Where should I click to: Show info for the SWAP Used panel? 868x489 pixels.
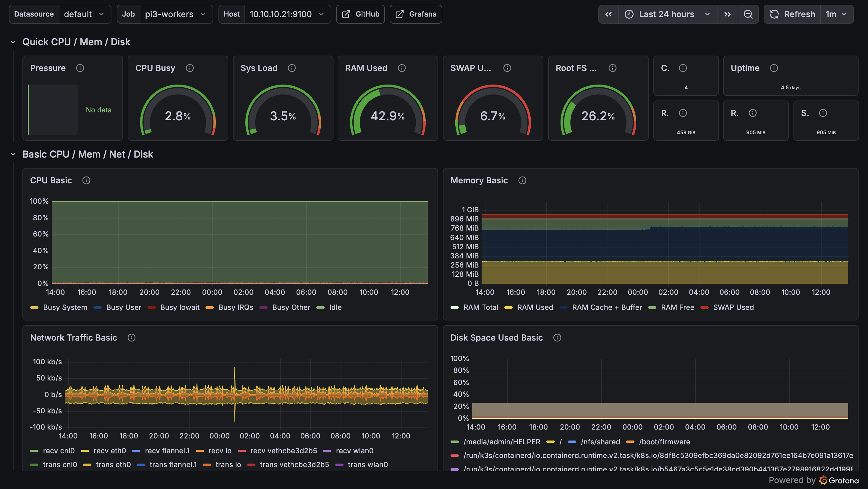click(507, 68)
